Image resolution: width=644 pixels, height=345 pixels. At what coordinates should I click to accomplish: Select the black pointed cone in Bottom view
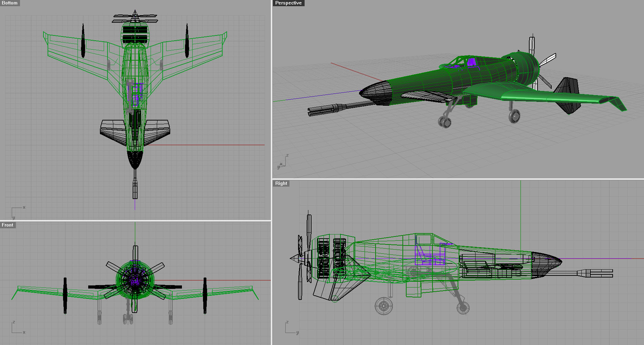pyautogui.click(x=135, y=159)
